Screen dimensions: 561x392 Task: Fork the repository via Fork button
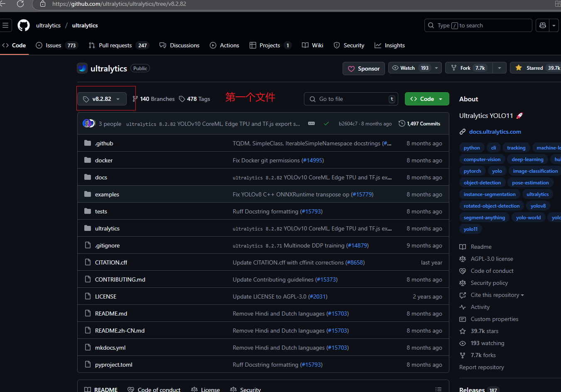469,68
